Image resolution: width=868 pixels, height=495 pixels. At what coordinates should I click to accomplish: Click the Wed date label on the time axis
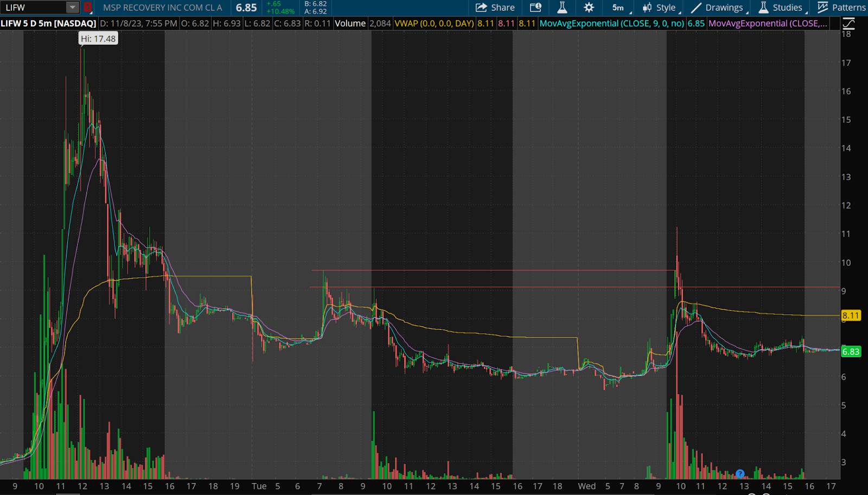coord(586,486)
